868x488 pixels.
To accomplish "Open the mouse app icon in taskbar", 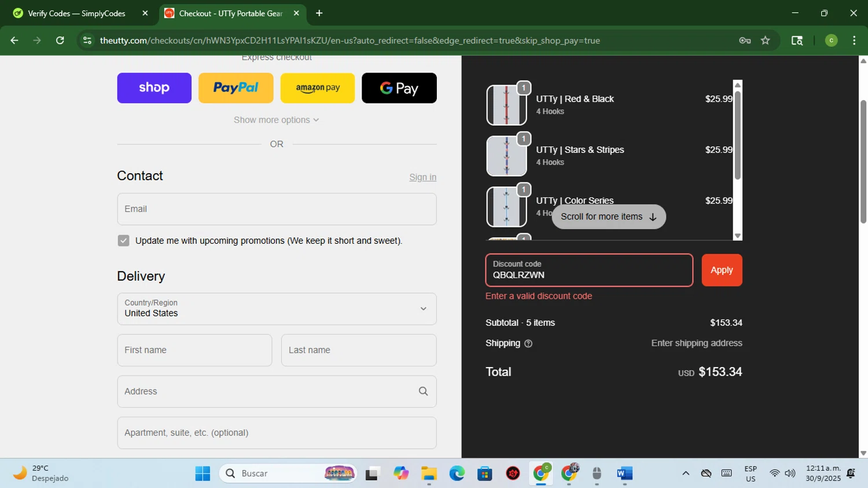I will (x=597, y=474).
